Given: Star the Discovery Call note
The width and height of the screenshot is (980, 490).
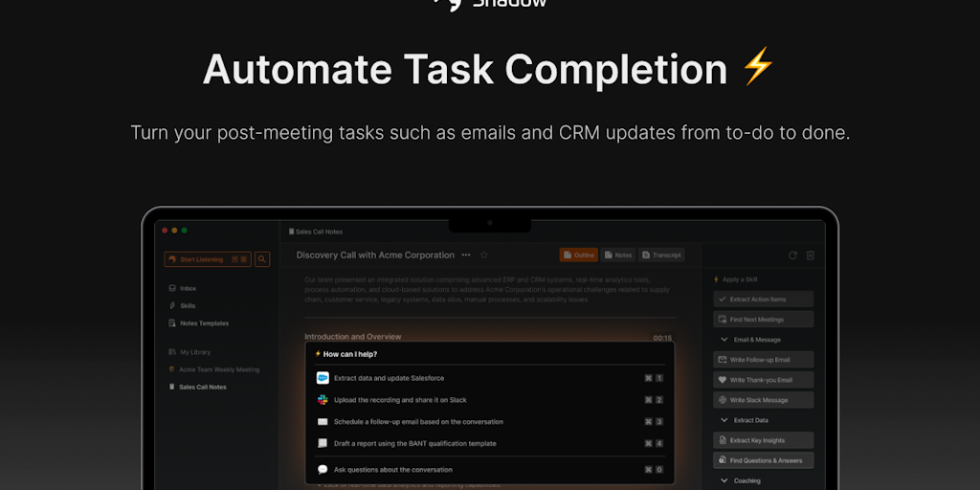Looking at the screenshot, I should pyautogui.click(x=483, y=255).
